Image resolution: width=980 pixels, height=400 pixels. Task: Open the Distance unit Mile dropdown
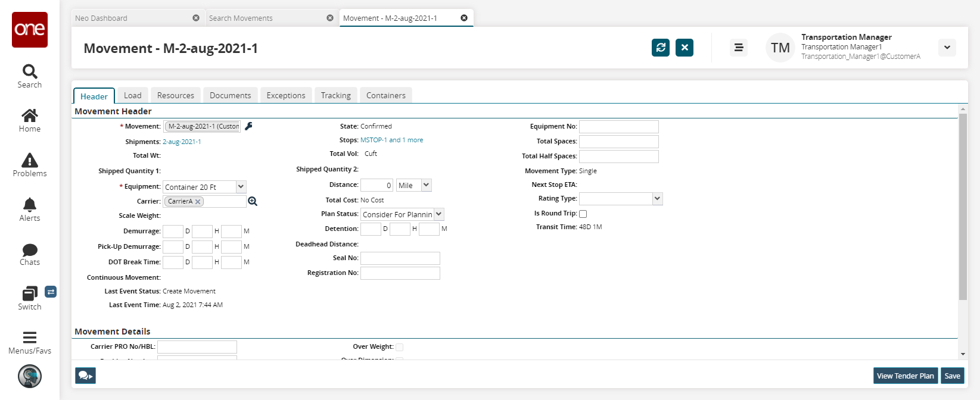pos(426,185)
